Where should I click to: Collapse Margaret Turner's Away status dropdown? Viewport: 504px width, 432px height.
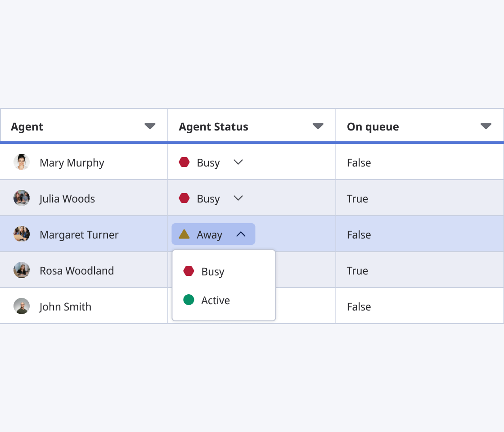(x=213, y=234)
